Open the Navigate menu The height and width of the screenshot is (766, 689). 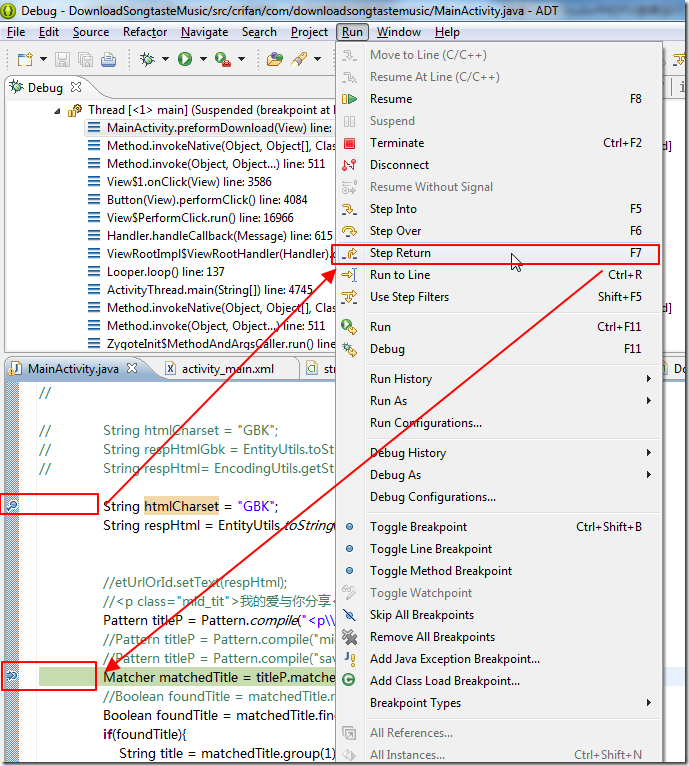point(204,32)
